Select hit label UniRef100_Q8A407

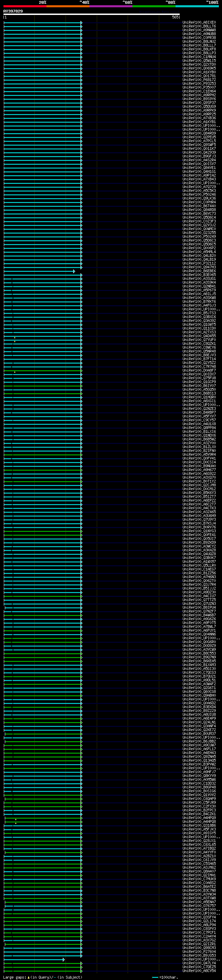pyautogui.click(x=199, y=871)
